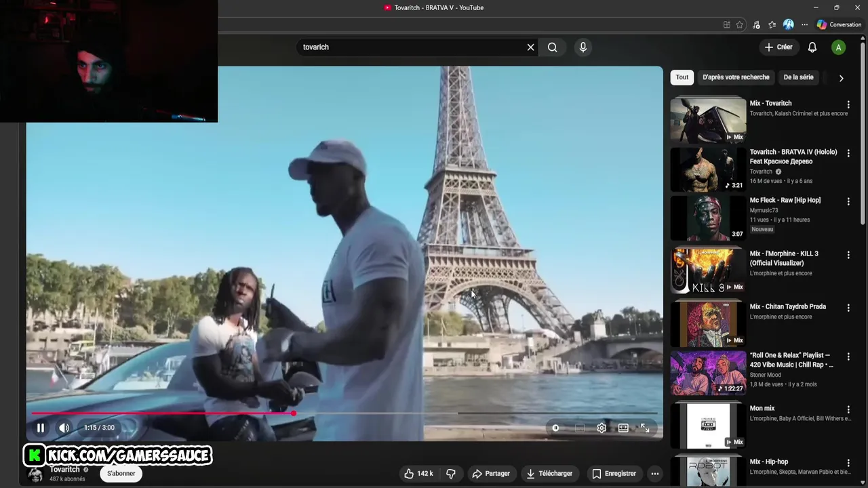Screen dimensions: 868x488
Task: Click the 'Nouveau' badge on Mc Fleck
Action: tap(762, 230)
